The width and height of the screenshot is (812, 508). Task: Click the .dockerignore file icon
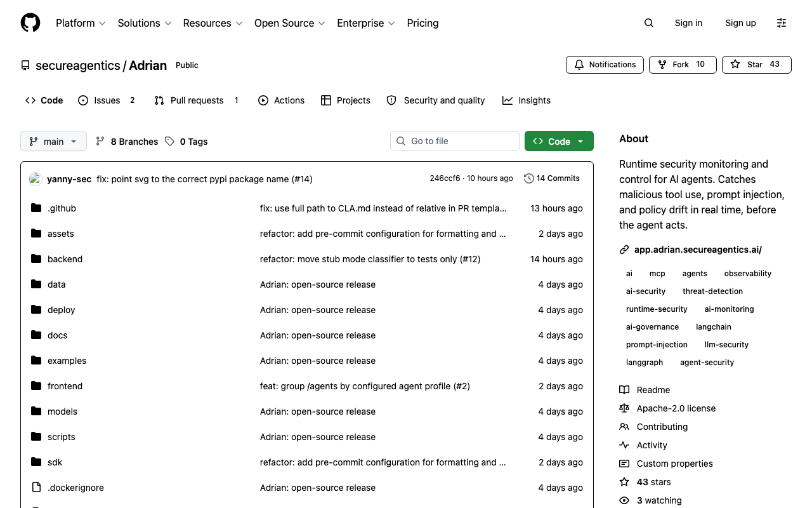tap(36, 488)
